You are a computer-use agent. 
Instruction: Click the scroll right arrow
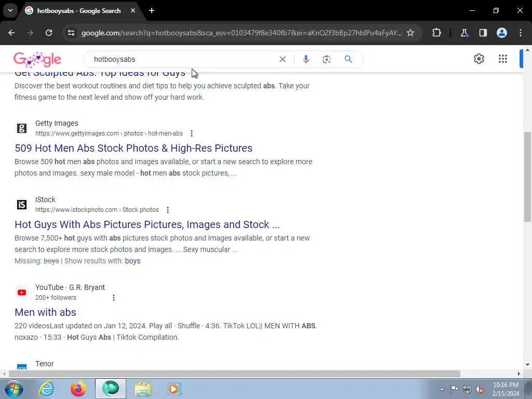[519, 374]
